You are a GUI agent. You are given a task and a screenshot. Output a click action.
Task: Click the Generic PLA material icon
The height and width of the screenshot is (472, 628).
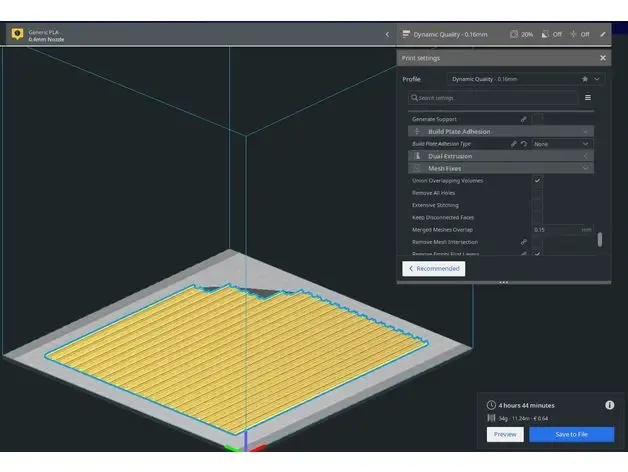pos(17,34)
